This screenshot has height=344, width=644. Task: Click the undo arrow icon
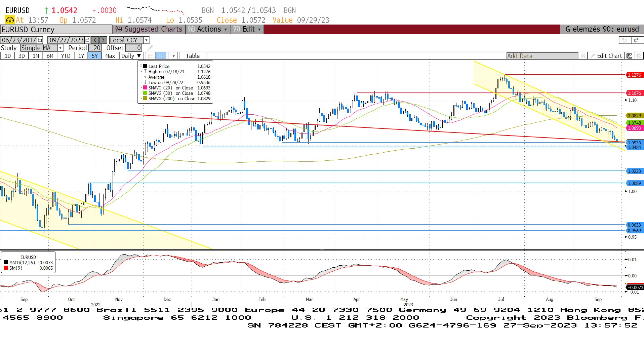click(624, 40)
